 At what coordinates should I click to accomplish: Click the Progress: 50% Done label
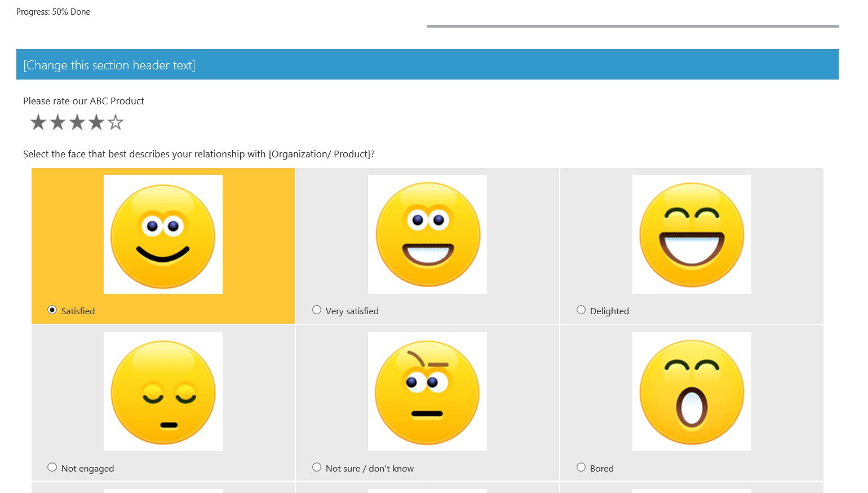tap(53, 11)
